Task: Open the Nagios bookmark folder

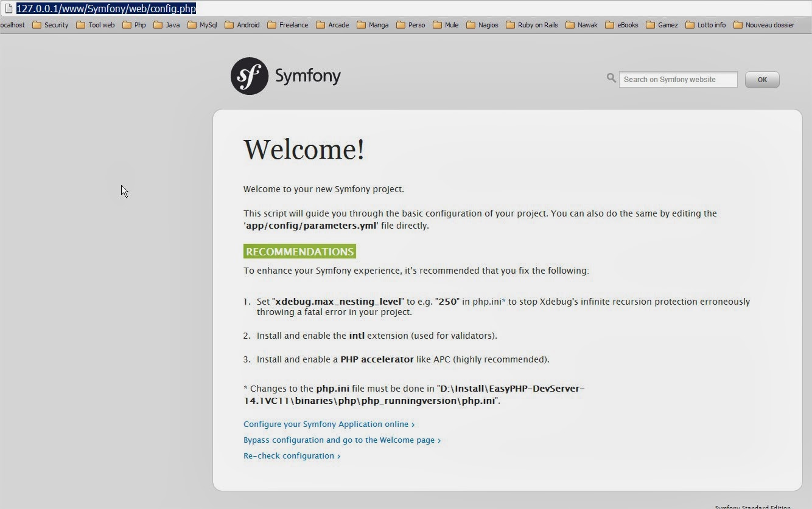Action: [482, 25]
